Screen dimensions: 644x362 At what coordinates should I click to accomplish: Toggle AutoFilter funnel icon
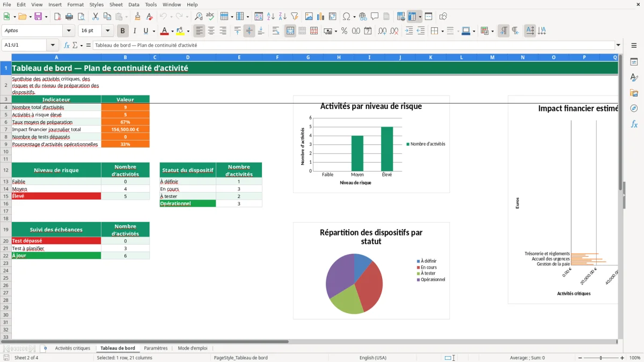coord(295,17)
